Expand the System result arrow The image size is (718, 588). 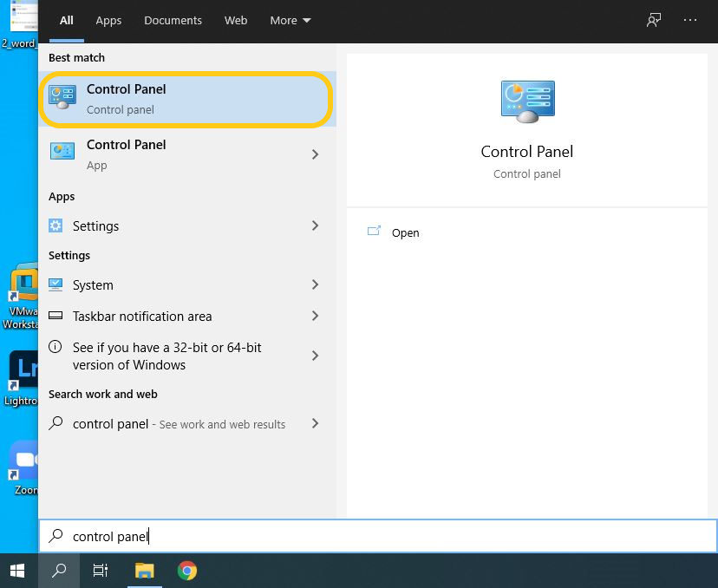tap(315, 284)
